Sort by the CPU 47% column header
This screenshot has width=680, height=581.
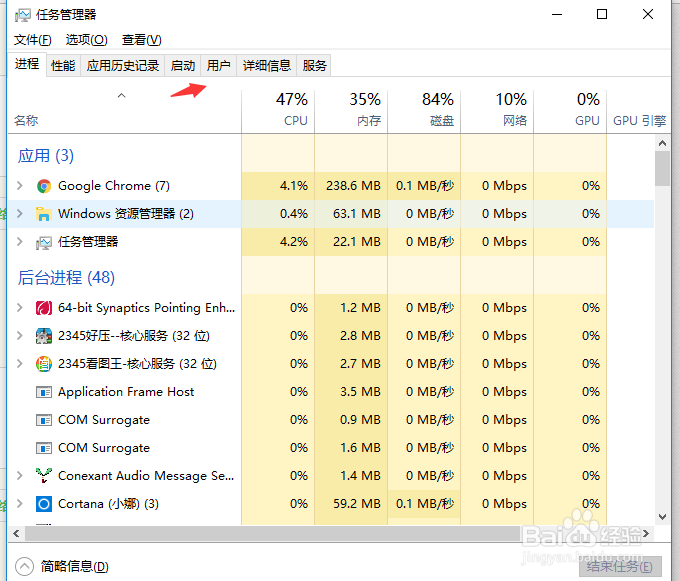pos(278,111)
